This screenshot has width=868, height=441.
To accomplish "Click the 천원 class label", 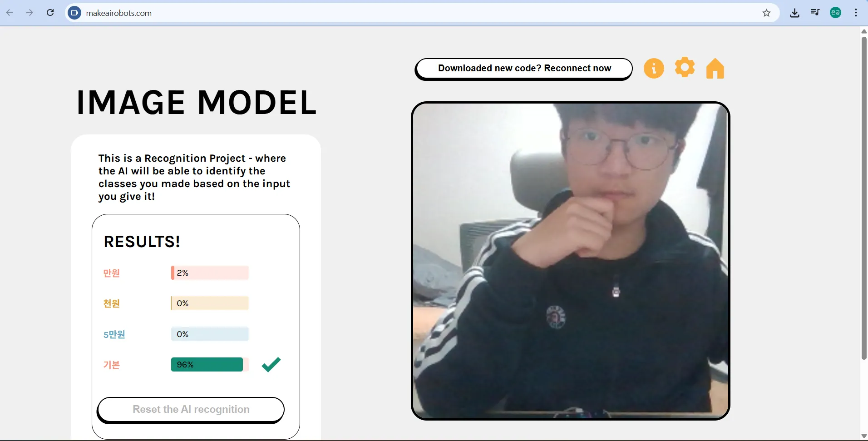I will pos(112,303).
